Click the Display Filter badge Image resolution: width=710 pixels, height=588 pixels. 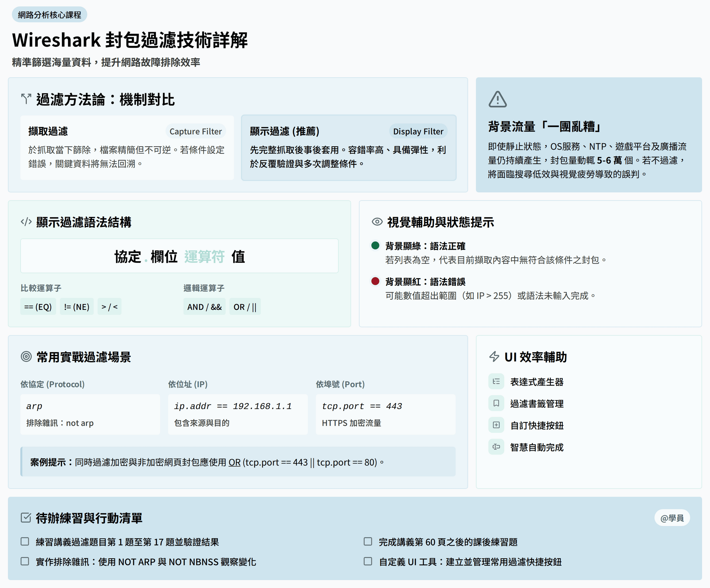coord(418,131)
